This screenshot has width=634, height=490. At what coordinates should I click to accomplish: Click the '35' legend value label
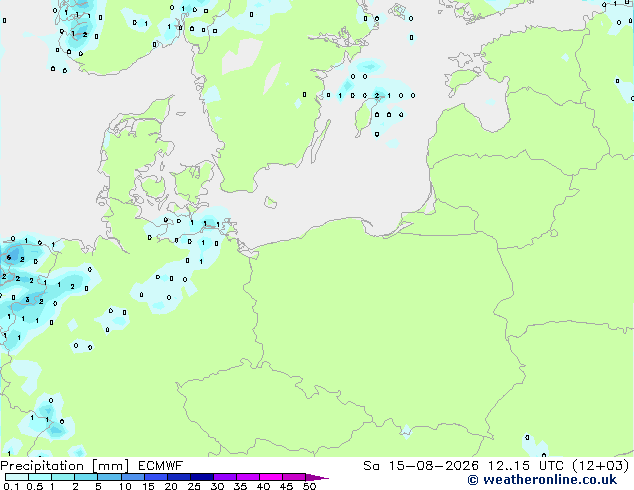tap(240, 486)
